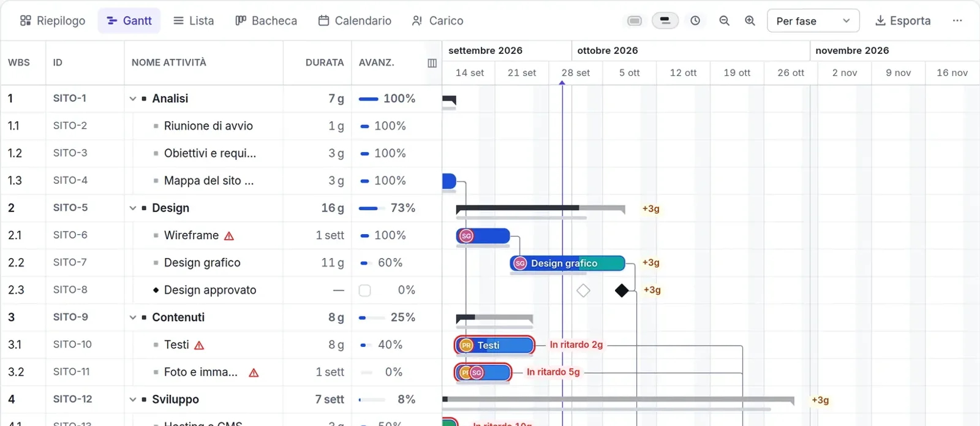
Task: Select the Design grafico Gantt bar
Action: (567, 264)
